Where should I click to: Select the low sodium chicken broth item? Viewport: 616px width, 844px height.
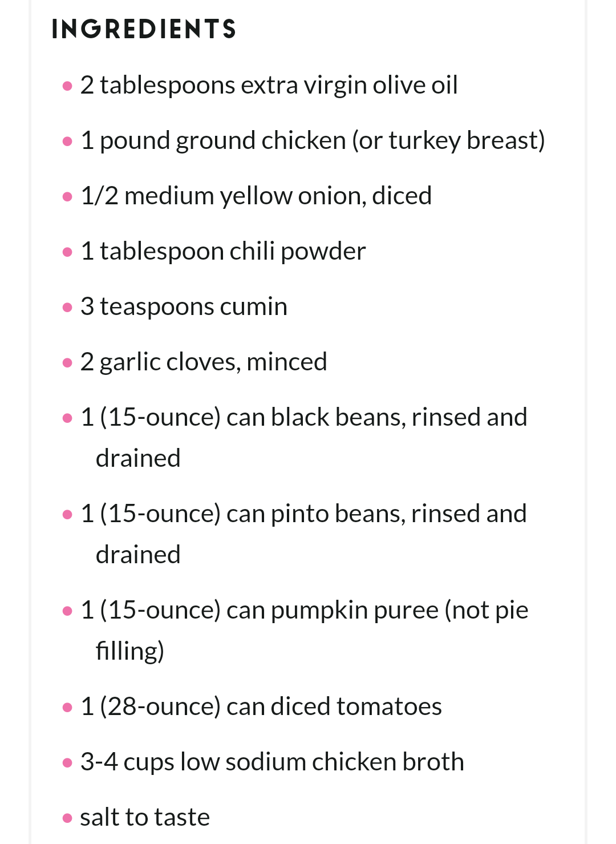pyautogui.click(x=272, y=762)
